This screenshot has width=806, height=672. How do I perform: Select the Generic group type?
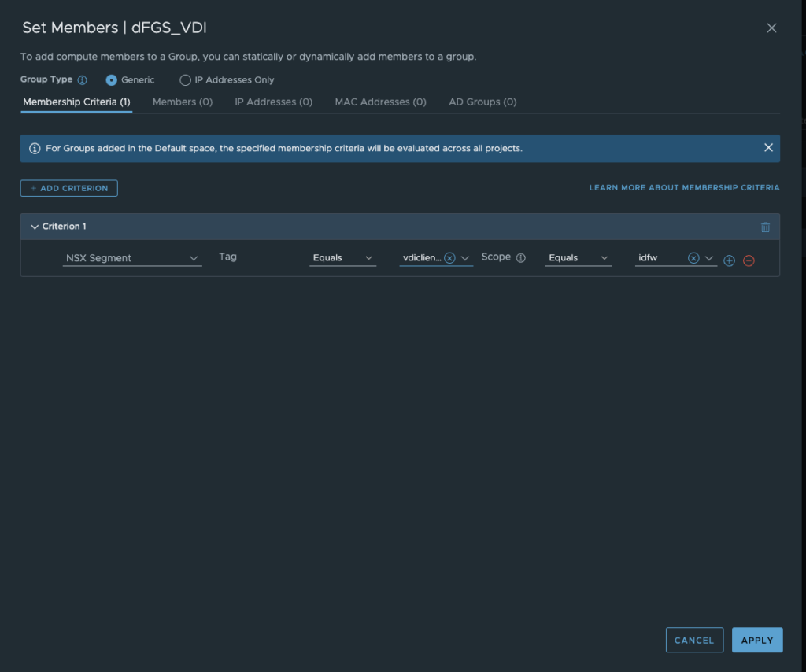tap(112, 80)
